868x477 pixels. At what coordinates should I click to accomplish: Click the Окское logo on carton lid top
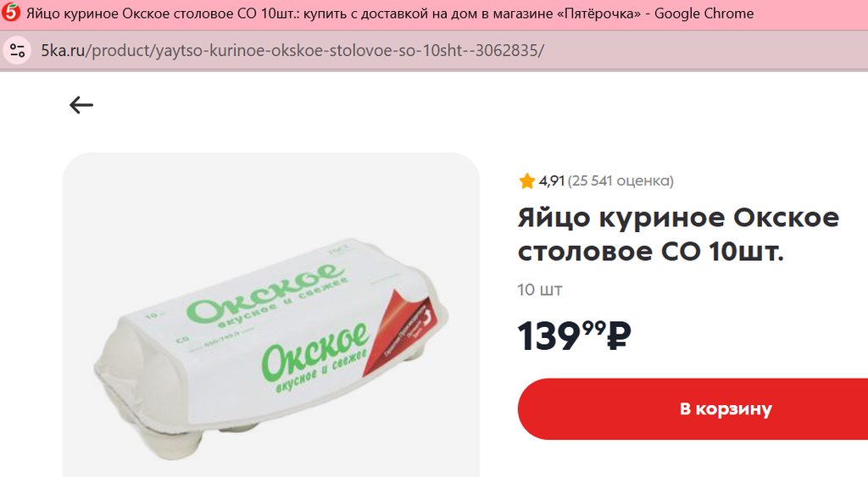point(267,295)
